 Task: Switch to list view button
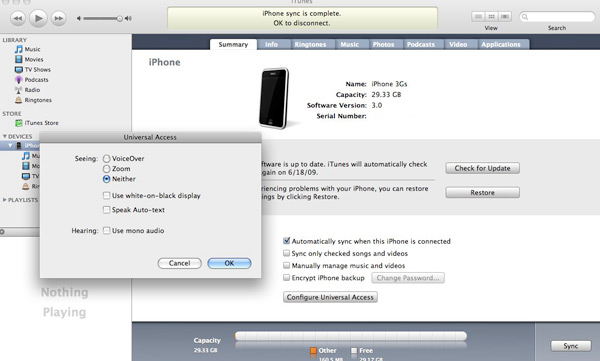478,16
